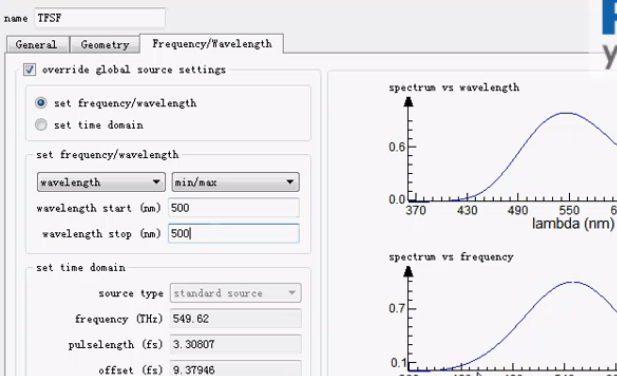617x376 pixels.
Task: Click the 'frequency (THz)' label
Action: (x=119, y=319)
